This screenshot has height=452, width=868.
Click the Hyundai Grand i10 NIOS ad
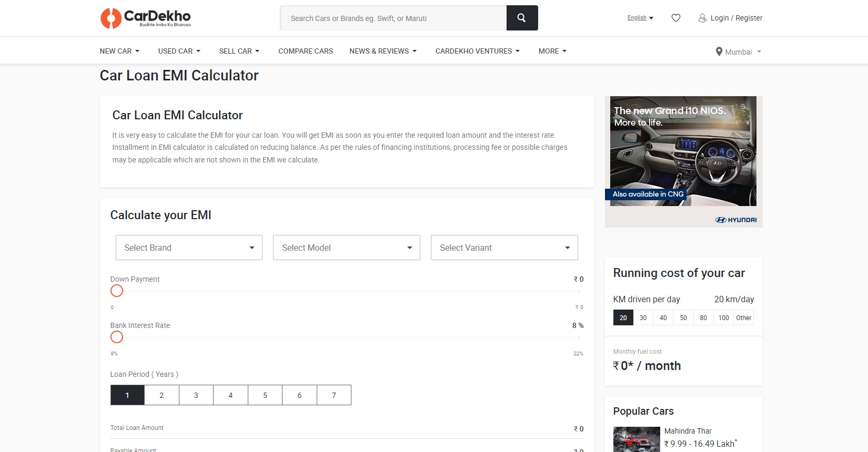coord(683,162)
